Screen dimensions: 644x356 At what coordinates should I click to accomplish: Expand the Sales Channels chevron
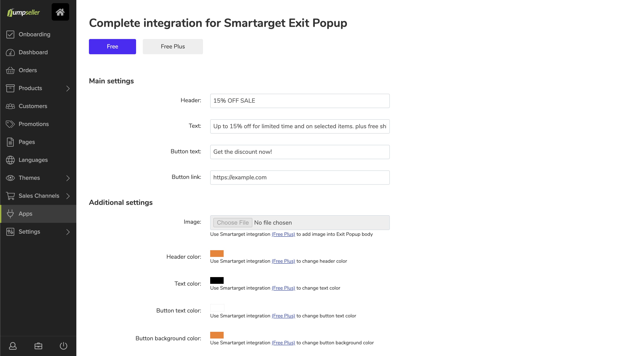click(x=68, y=196)
